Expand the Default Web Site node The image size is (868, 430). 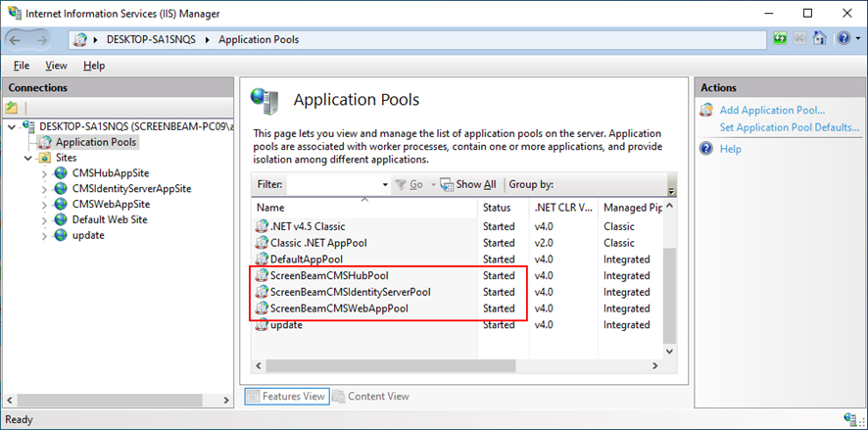44,220
